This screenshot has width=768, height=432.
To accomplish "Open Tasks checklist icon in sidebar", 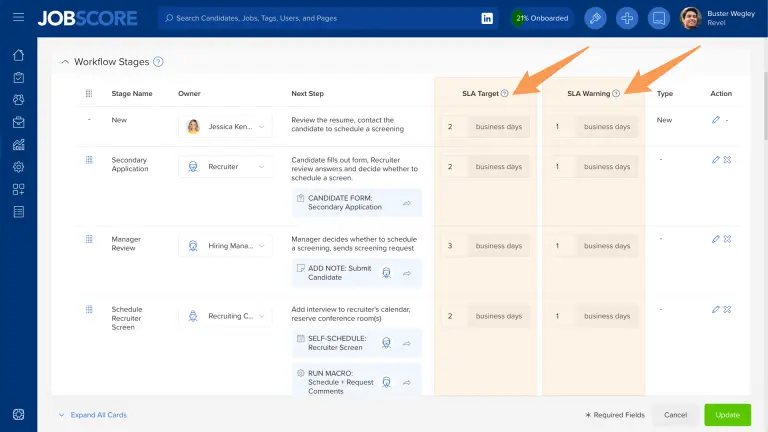I will pyautogui.click(x=19, y=77).
